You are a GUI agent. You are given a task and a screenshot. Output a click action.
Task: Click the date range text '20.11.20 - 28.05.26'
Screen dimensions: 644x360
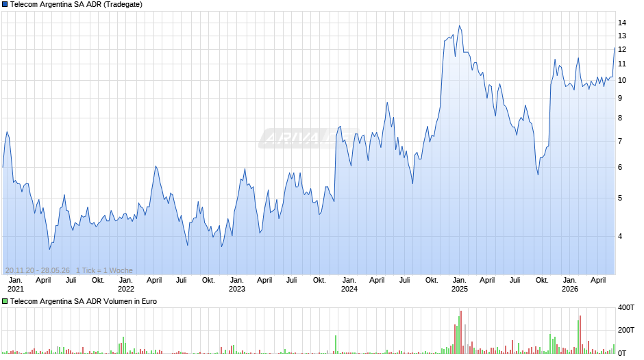(38, 270)
